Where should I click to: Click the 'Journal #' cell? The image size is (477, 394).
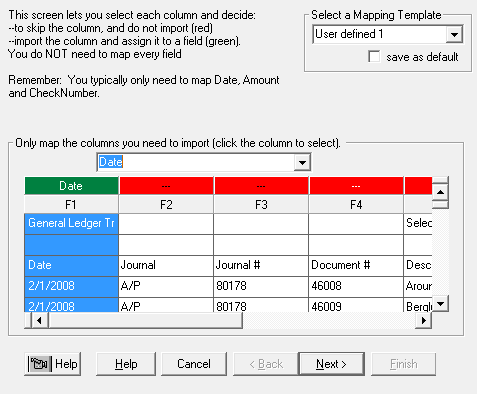coord(261,266)
